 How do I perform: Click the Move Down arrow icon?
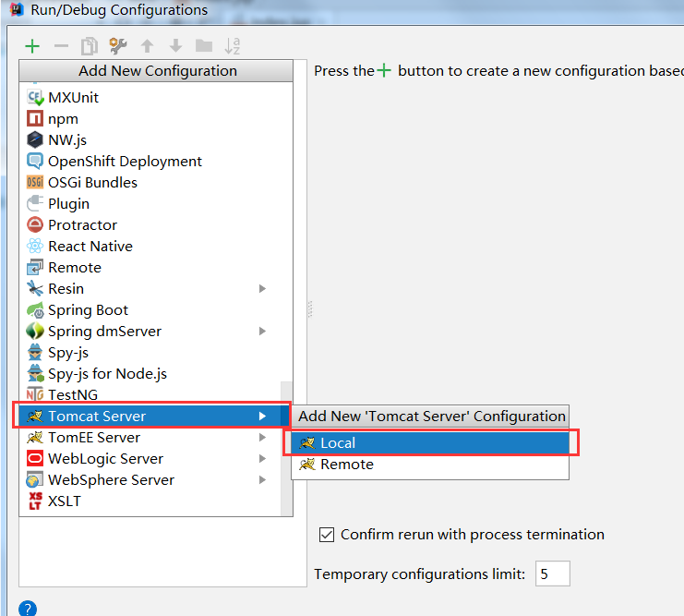pos(175,46)
